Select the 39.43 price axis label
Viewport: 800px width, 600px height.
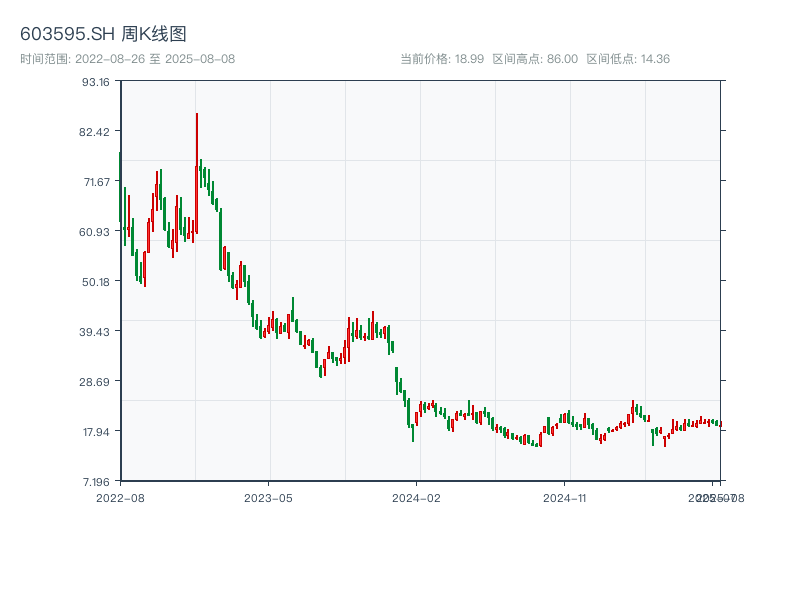pos(96,332)
